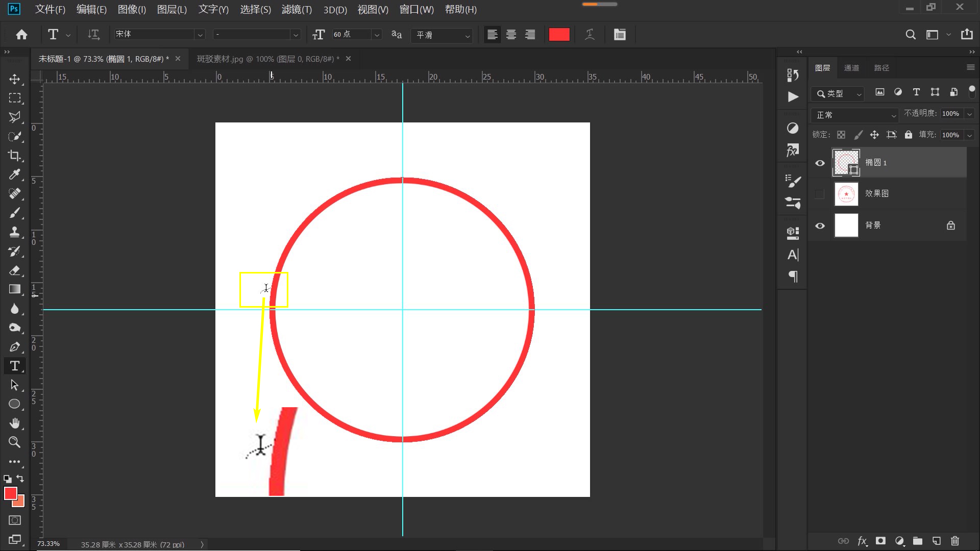The image size is (980, 551).
Task: Toggle the Character and Paragraph panels
Action: [620, 34]
